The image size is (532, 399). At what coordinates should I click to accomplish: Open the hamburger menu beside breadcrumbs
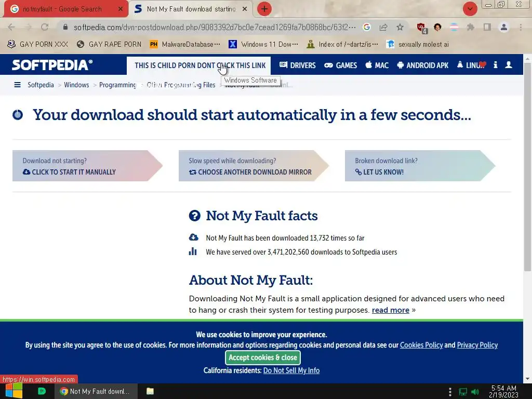(17, 85)
